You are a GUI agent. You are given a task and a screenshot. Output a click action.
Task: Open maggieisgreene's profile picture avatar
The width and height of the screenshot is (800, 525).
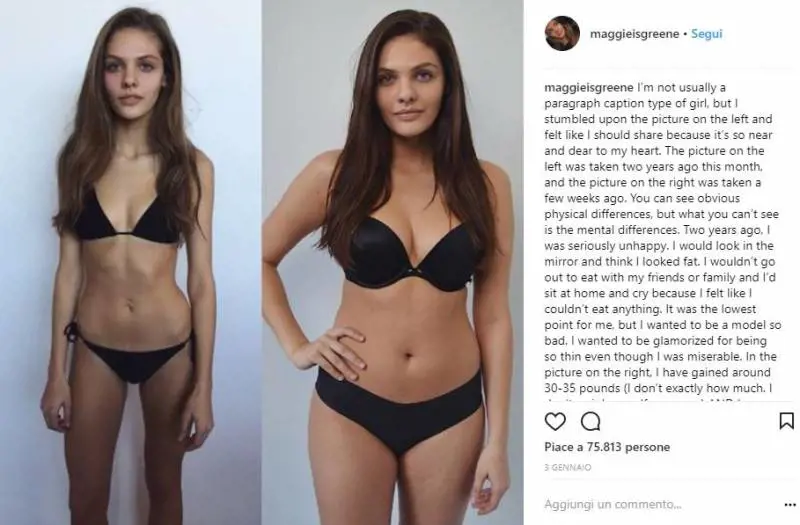[562, 34]
